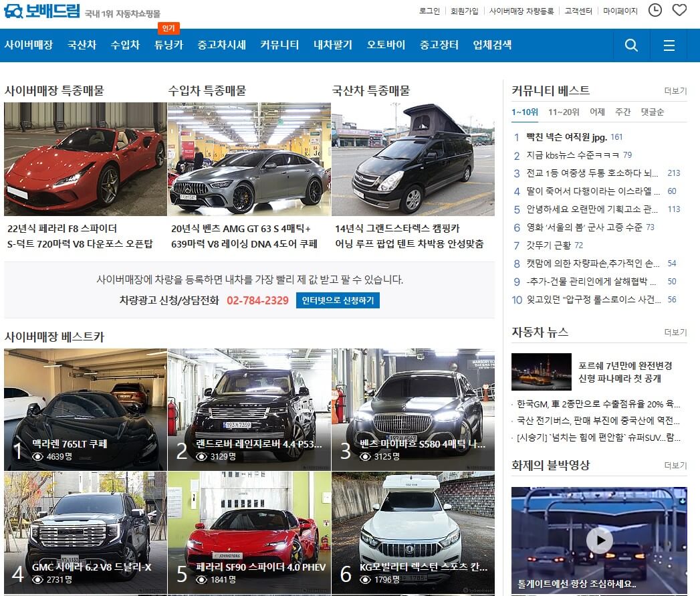700x596 pixels.
Task: Open post 전교 1등 여중생 두통
Action: [592, 173]
